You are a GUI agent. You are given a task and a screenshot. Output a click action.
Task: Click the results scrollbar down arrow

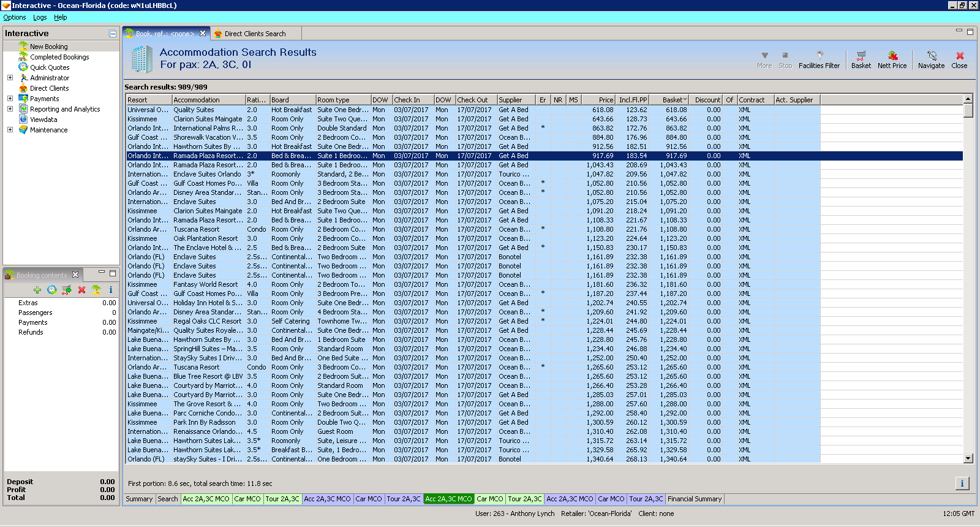click(x=968, y=458)
